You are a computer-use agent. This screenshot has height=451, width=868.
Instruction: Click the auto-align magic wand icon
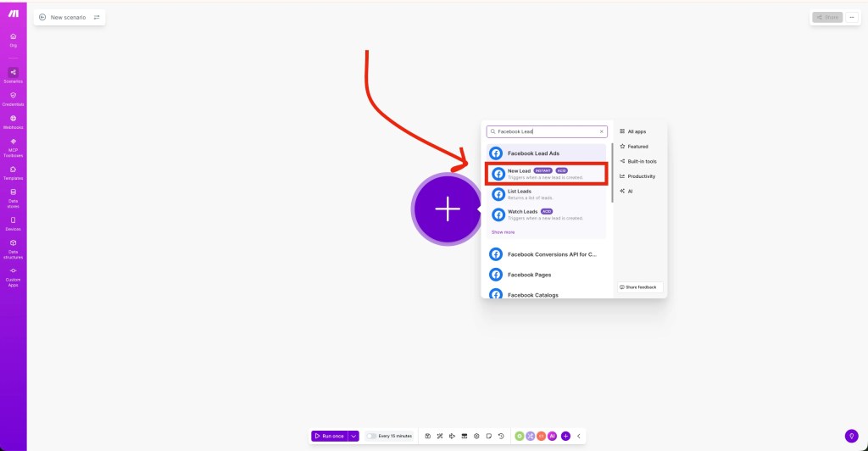pos(440,436)
